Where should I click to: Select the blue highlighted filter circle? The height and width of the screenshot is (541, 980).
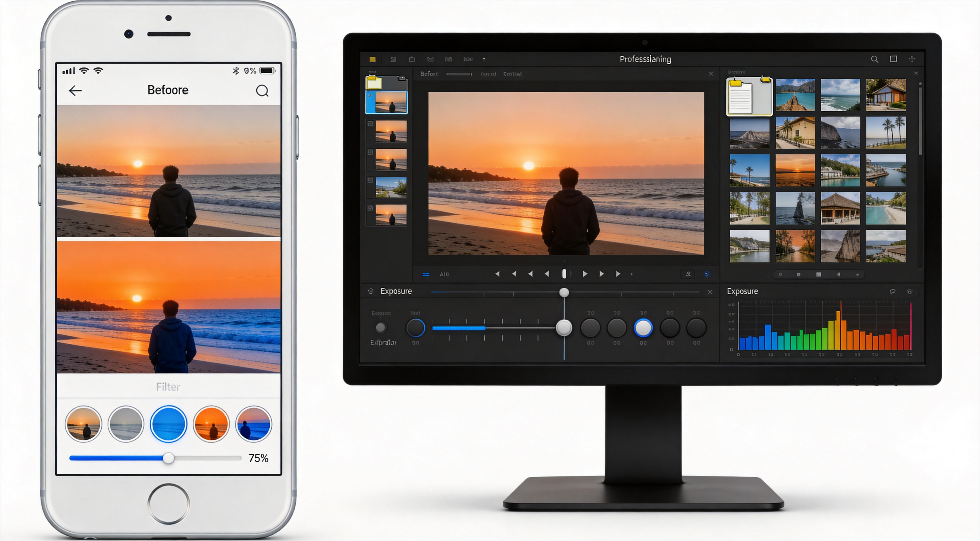coord(169,424)
